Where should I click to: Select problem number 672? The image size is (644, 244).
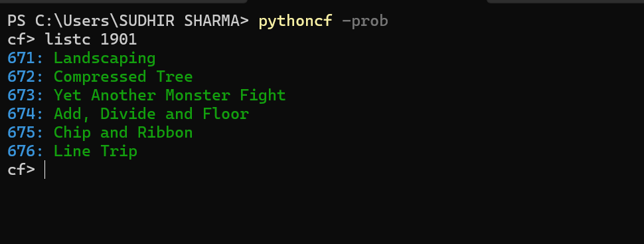click(21, 77)
